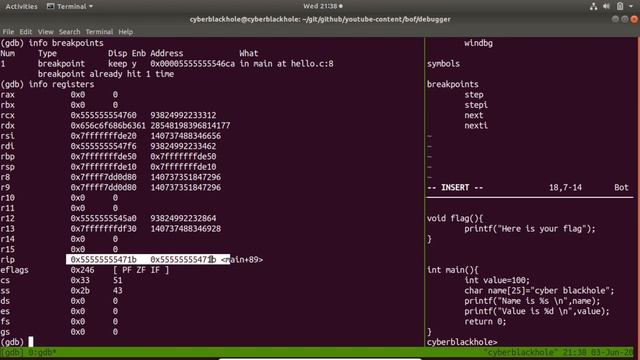Expand the system menu arrow
The width and height of the screenshot is (640, 360).
coord(631,6)
